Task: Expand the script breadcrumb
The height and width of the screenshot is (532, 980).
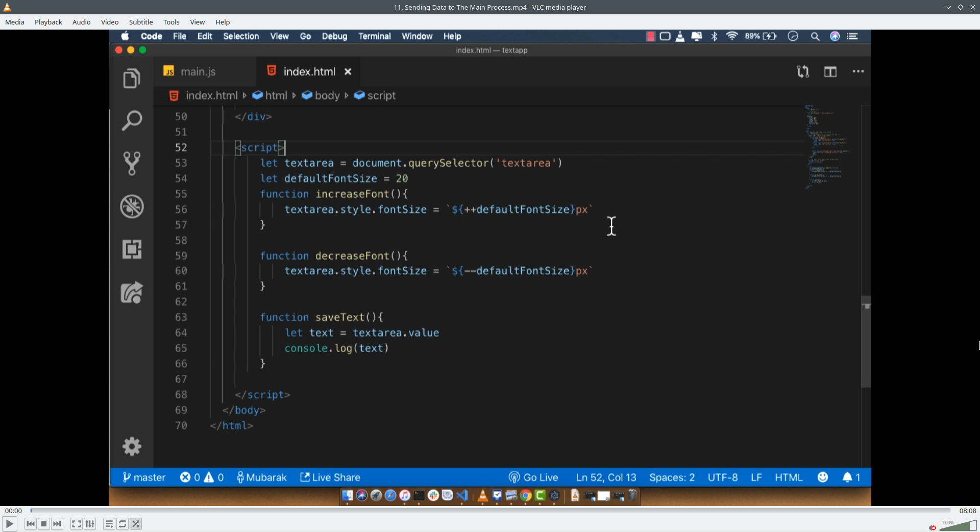Action: coord(375,95)
